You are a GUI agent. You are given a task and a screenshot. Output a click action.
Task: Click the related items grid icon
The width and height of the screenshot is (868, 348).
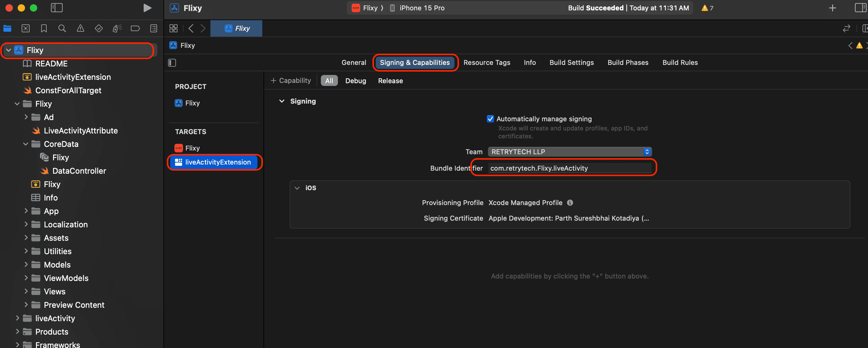[x=174, y=29]
